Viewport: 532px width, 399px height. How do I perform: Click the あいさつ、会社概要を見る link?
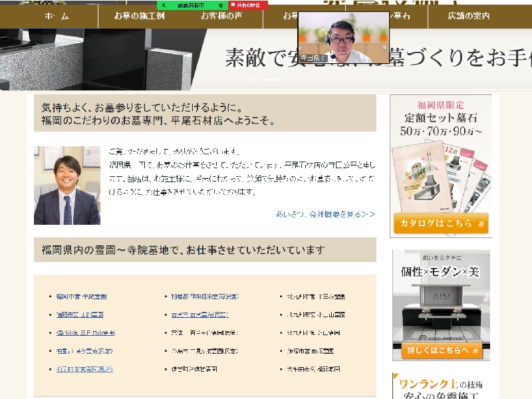tap(325, 214)
